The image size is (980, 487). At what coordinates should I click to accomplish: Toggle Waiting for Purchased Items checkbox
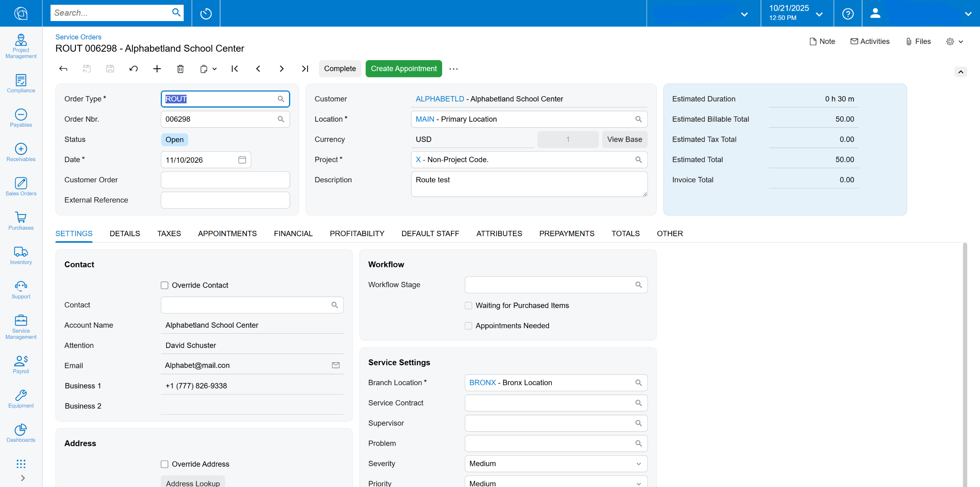coord(468,306)
